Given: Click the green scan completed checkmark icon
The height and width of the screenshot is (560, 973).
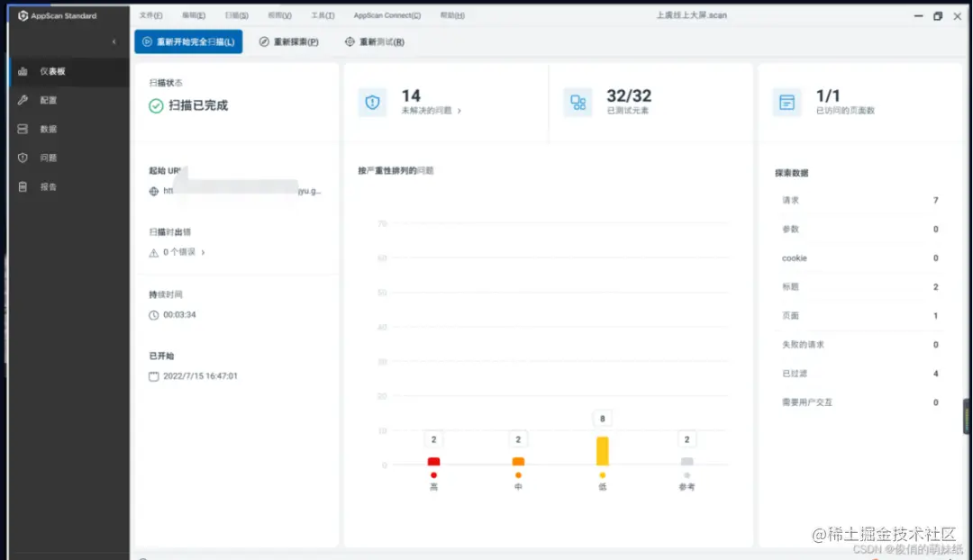Looking at the screenshot, I should (156, 106).
